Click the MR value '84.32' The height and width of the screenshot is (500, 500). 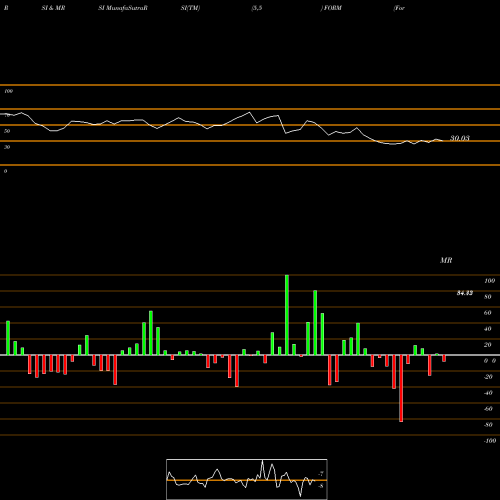465,293
